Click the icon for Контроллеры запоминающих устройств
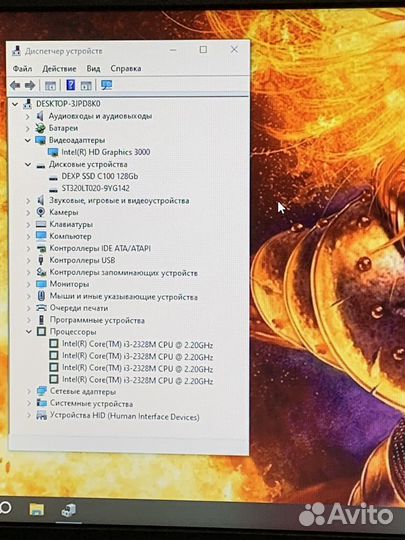405x540 pixels. pyautogui.click(x=41, y=272)
